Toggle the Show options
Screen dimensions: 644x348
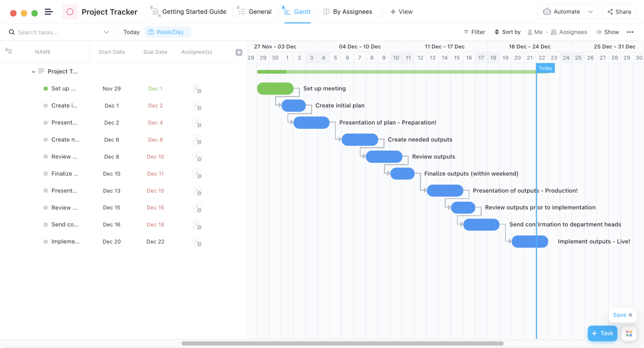(608, 32)
